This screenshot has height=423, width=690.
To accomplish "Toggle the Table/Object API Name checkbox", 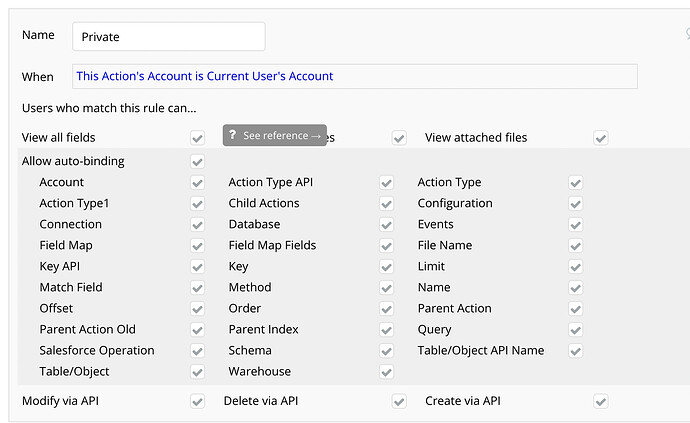I will tap(576, 351).
